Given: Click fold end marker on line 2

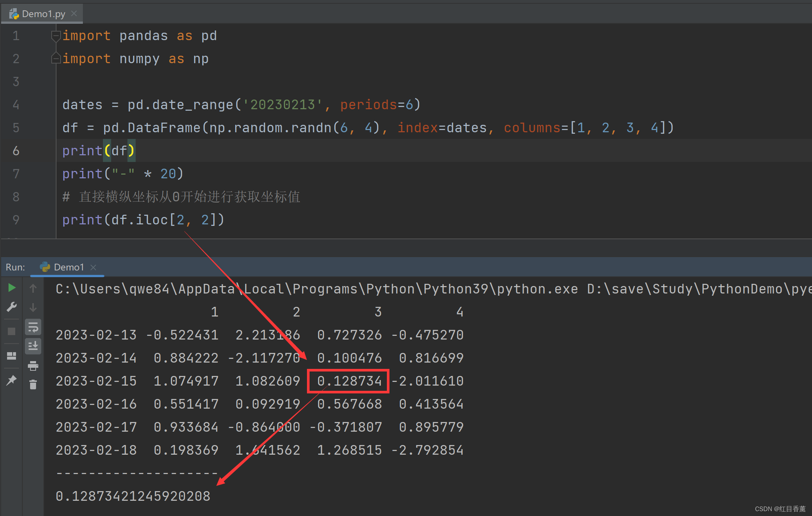Looking at the screenshot, I should (x=56, y=59).
